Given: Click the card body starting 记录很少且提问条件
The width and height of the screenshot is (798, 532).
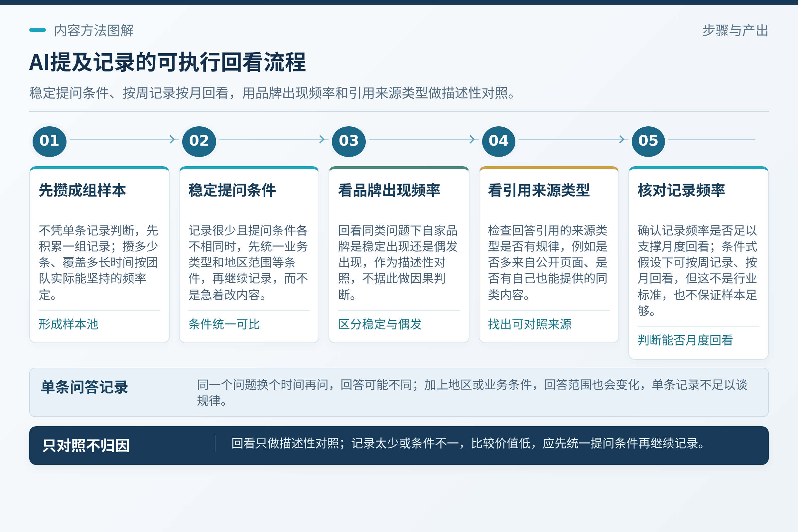Looking at the screenshot, I should click(248, 263).
